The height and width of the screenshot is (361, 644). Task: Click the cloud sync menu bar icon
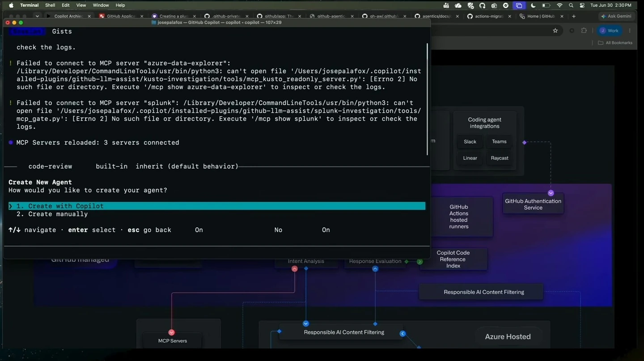pyautogui.click(x=458, y=5)
